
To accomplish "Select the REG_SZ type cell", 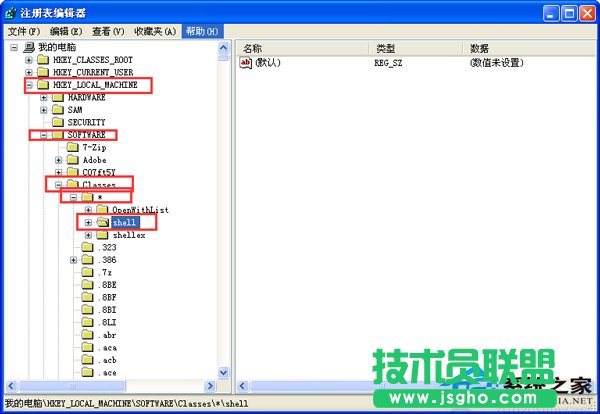I will 388,63.
